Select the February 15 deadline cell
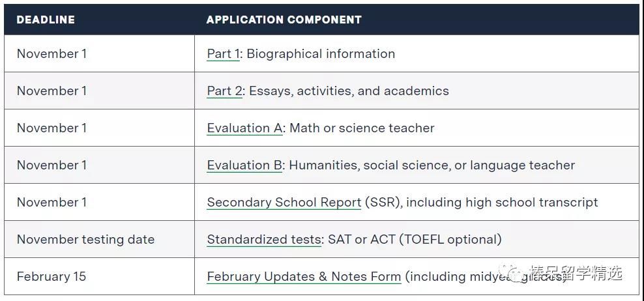This screenshot has height=301, width=644. click(x=99, y=276)
